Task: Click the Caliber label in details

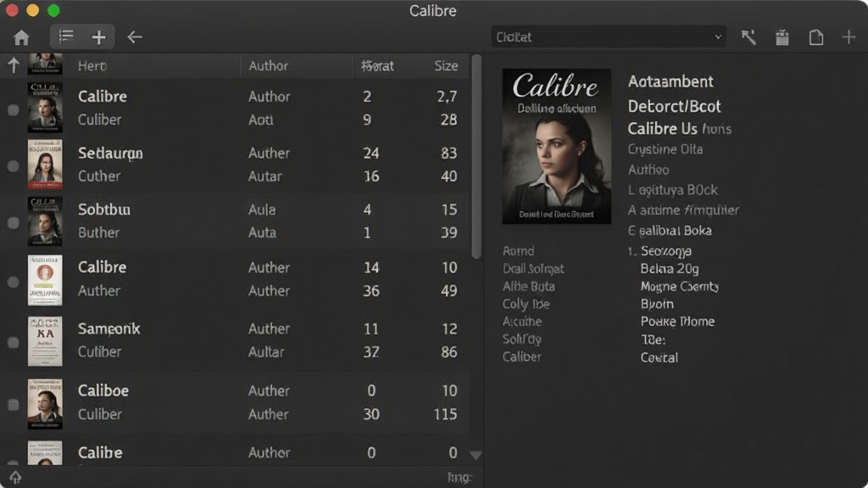Action: coord(521,357)
